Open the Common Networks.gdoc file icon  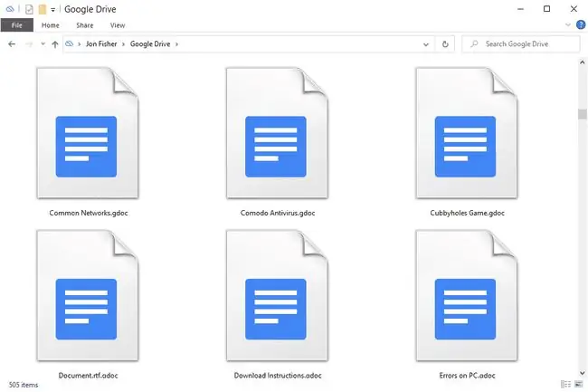pyautogui.click(x=88, y=133)
